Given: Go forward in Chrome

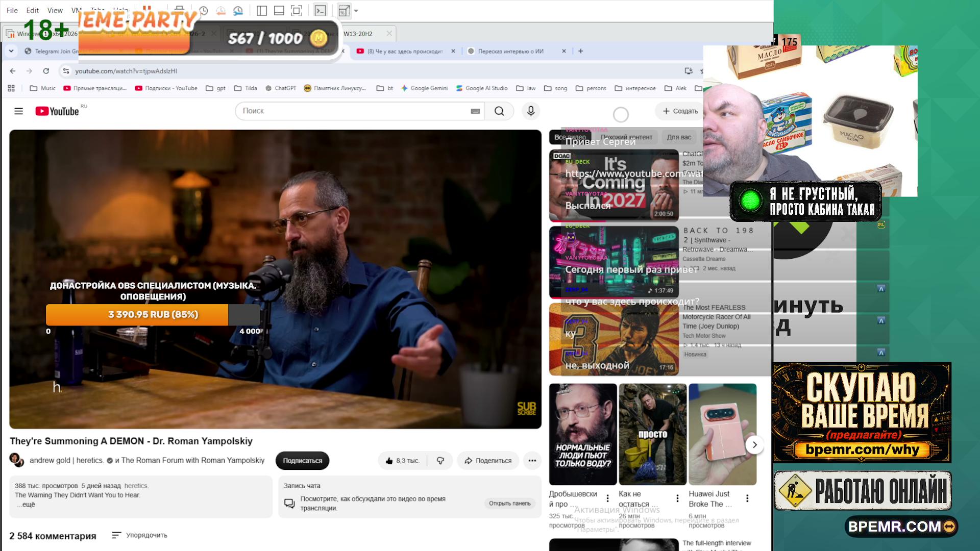Looking at the screenshot, I should tap(29, 71).
